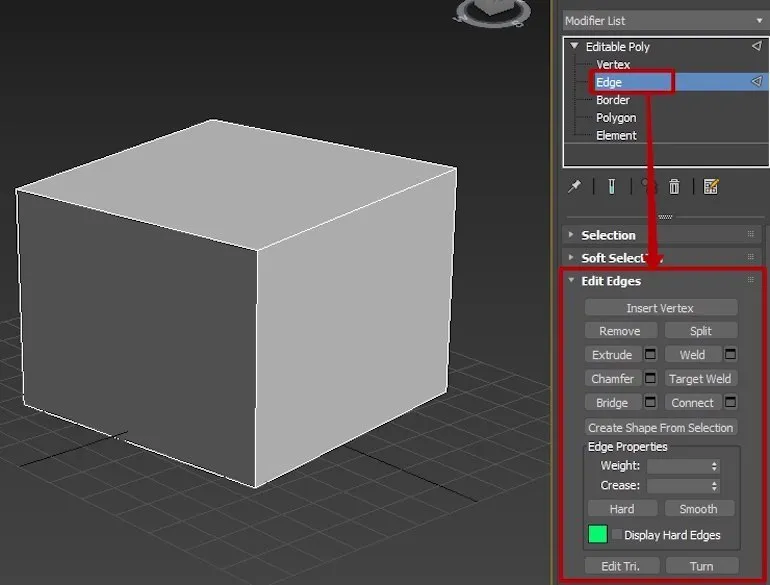Screen dimensions: 770x585
Task: Collapse the Editable Poly tree
Action: (574, 47)
